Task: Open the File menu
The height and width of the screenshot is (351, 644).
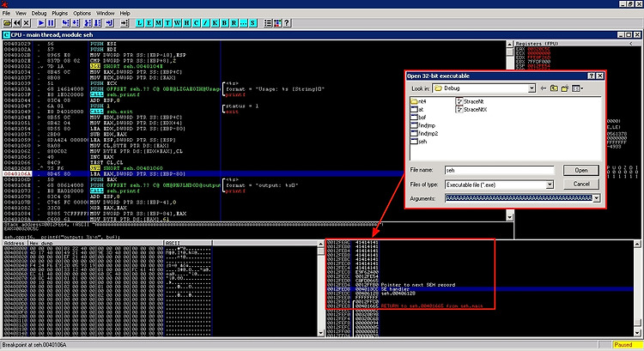Action: tap(6, 13)
